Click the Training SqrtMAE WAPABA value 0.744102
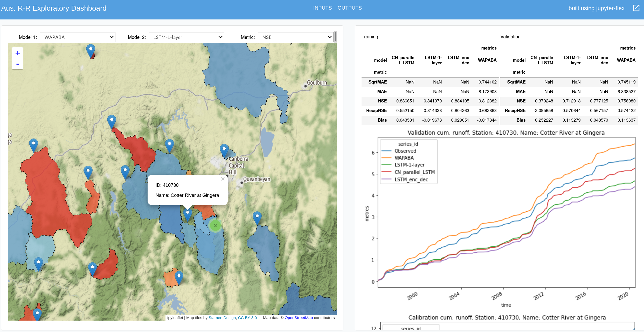This screenshot has width=644, height=332. (x=487, y=82)
